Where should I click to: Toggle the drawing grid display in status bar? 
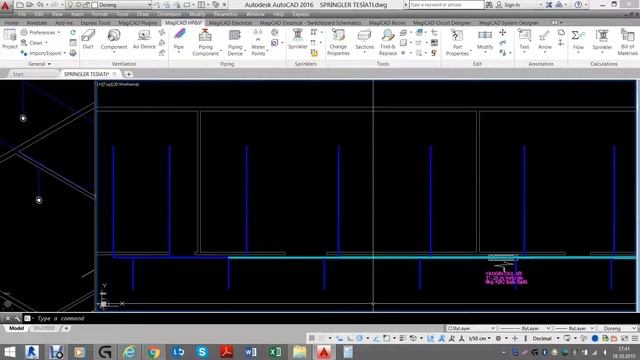(x=311, y=338)
